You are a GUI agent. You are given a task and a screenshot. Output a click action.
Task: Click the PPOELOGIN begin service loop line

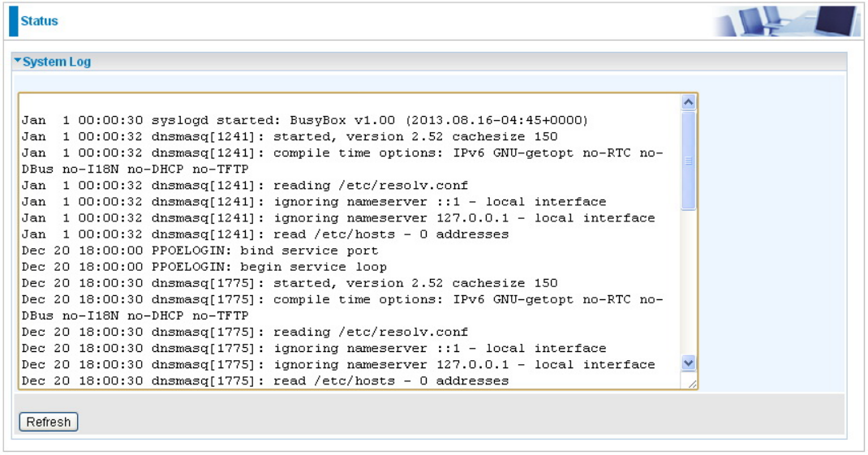pos(204,267)
